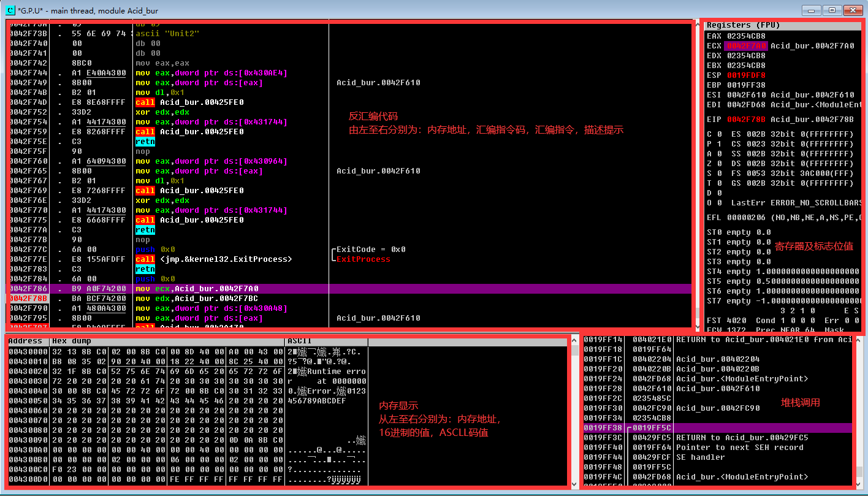Toggle the S sign flag
Image resolution: width=868 pixels, height=496 pixels.
[712, 173]
